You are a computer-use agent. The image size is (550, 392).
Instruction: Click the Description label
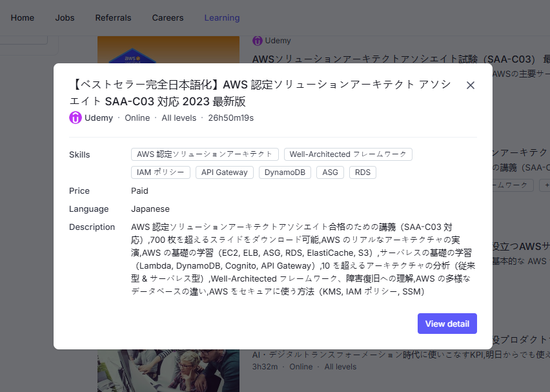pos(92,227)
